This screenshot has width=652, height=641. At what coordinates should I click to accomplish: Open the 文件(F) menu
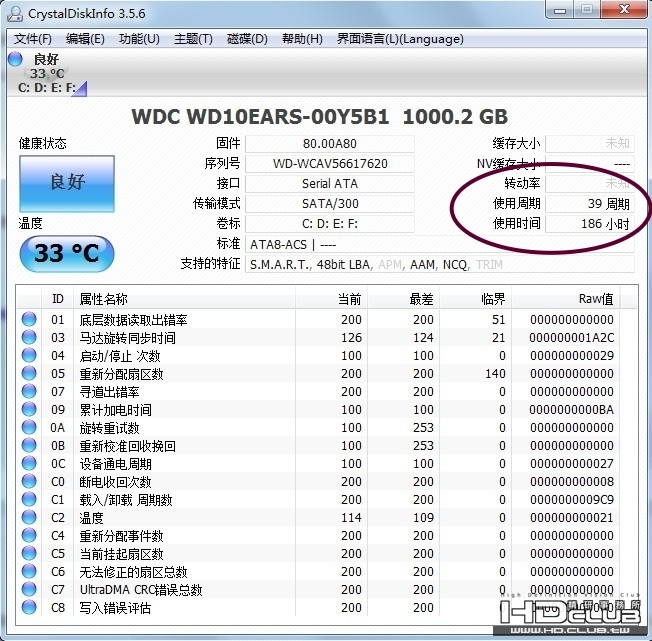(33, 39)
